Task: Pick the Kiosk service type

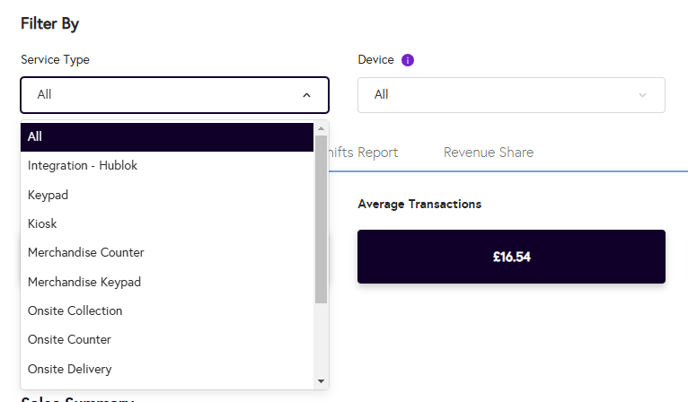Action: (42, 224)
